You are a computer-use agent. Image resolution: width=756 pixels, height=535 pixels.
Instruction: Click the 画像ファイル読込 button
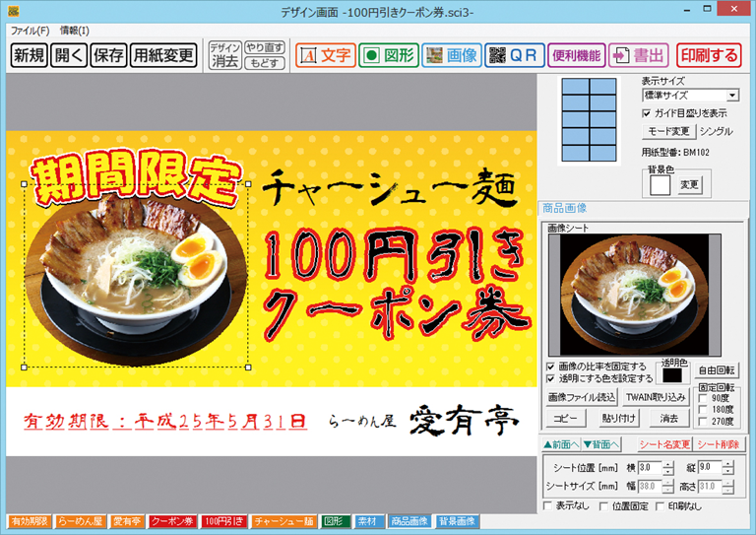[x=582, y=397]
